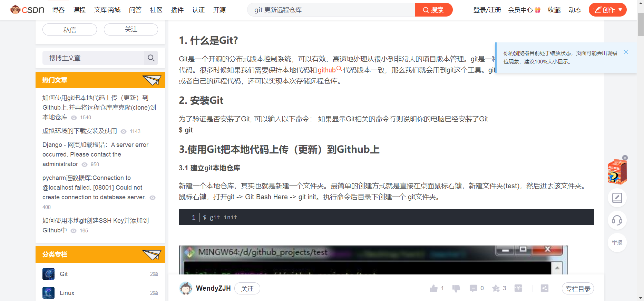Screen dimensions: 644x301
Task: Click the red github keyword link
Action: 327,70
